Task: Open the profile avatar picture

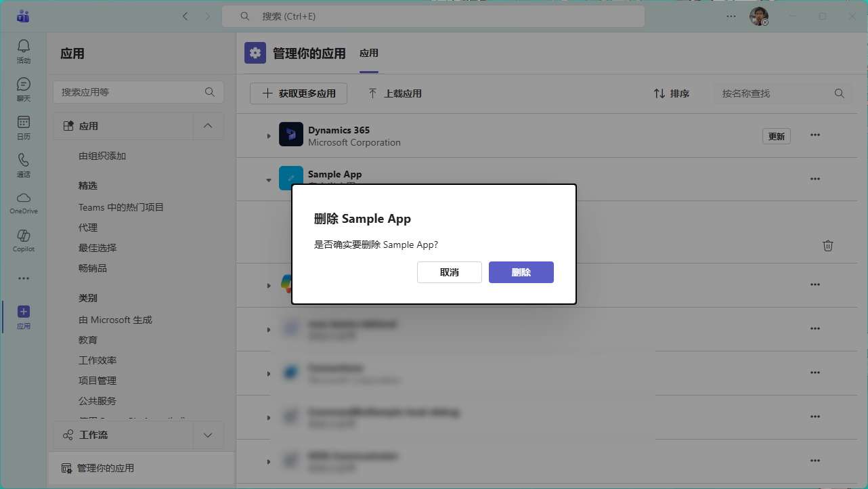Action: [759, 16]
